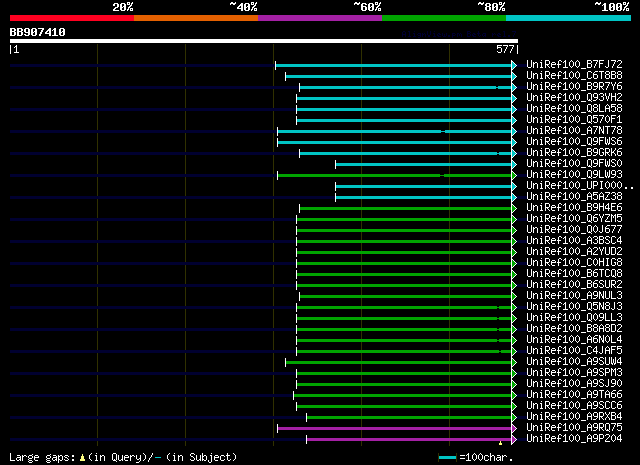
Task: Click the purple alignment bar for A9P204
Action: [409, 439]
